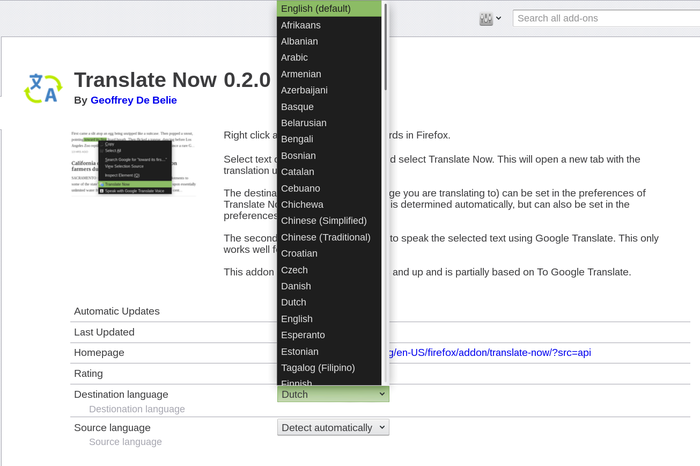Select Dutch in the open list

[329, 303]
